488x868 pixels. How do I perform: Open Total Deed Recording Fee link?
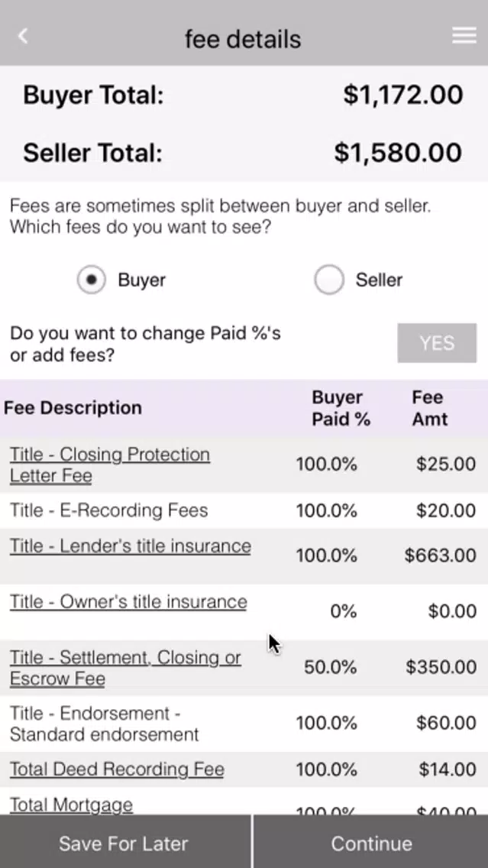tap(117, 769)
